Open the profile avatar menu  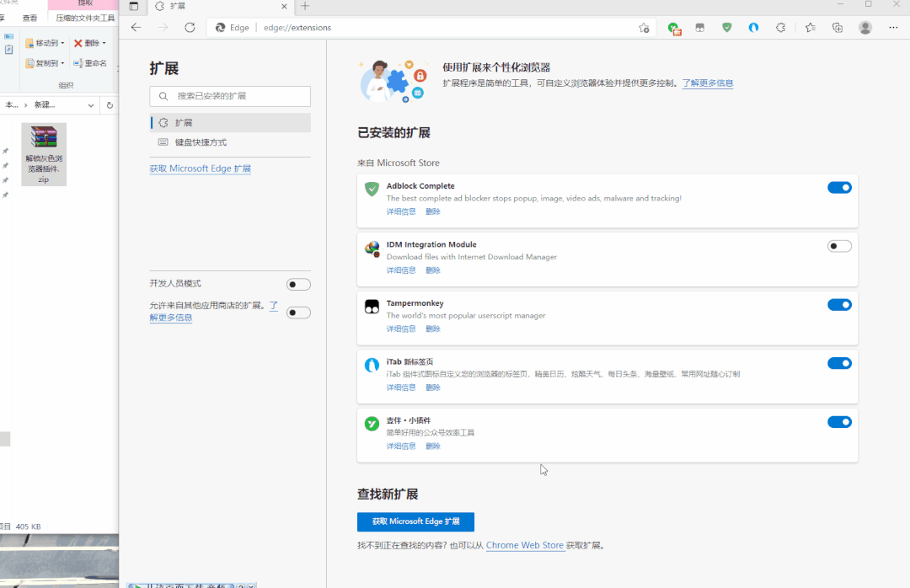pos(865,27)
